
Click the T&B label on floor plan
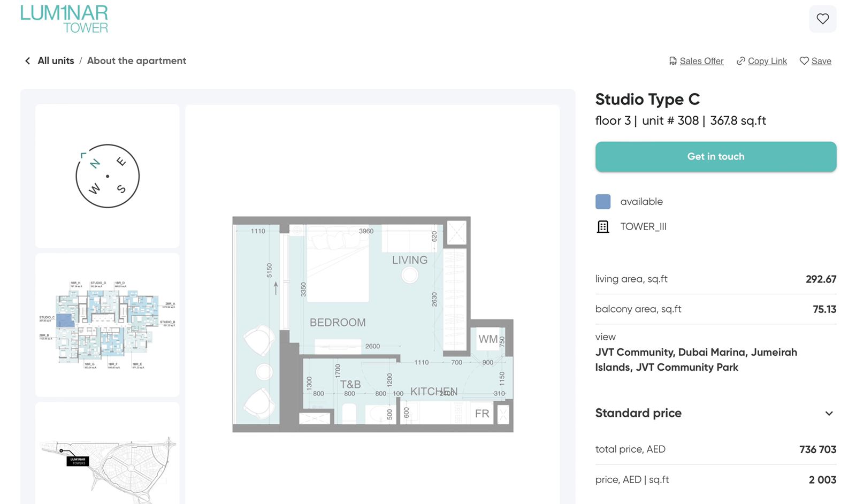(350, 384)
